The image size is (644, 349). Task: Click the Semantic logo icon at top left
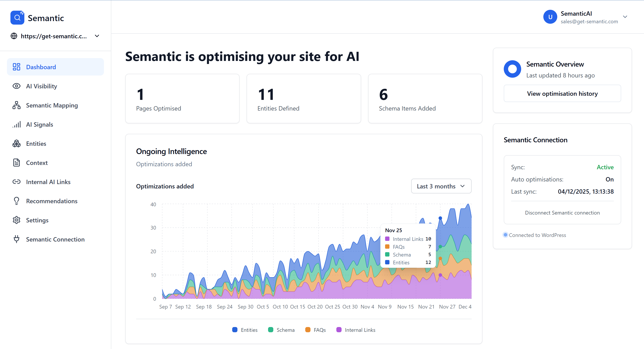pos(17,17)
